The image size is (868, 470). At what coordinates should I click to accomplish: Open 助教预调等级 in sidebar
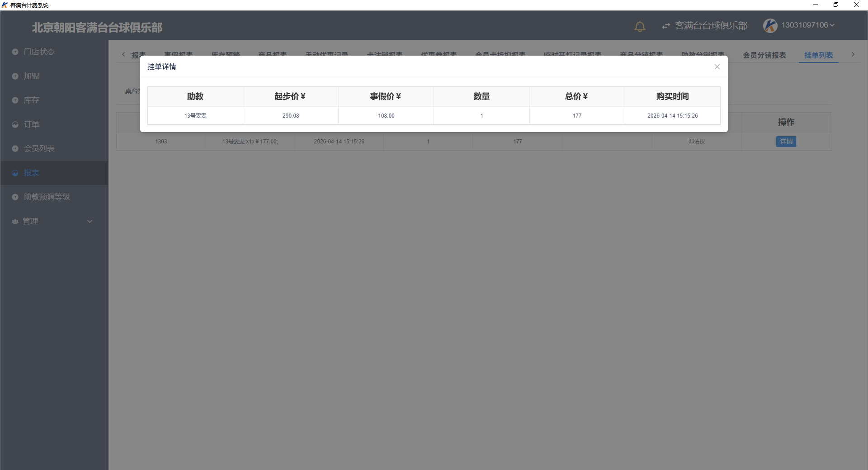(x=54, y=197)
